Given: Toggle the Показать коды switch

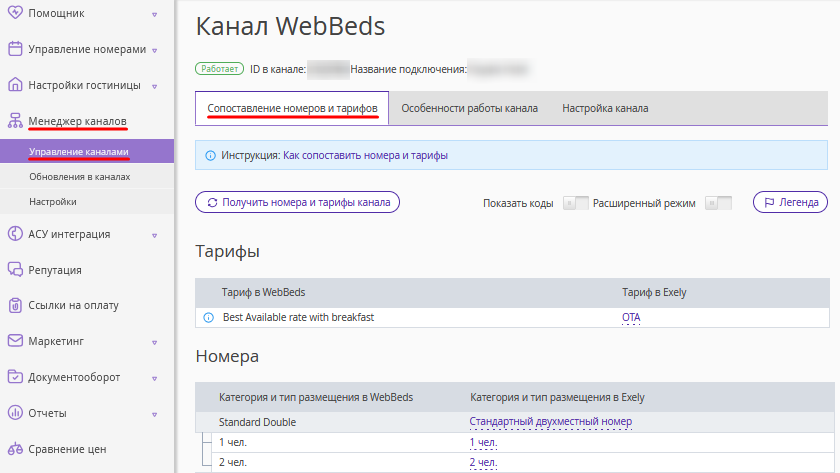Looking at the screenshot, I should pyautogui.click(x=575, y=203).
